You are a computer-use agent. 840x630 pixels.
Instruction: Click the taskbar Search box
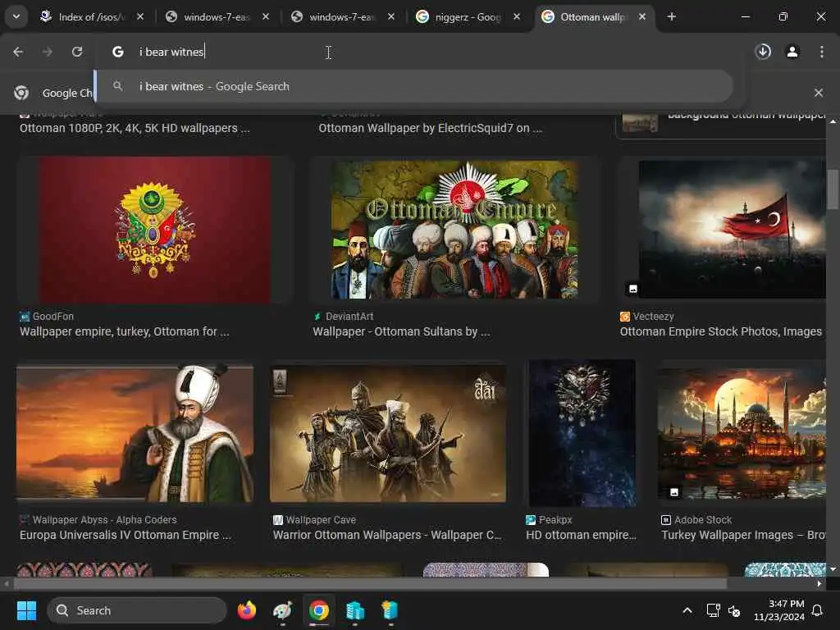[137, 610]
